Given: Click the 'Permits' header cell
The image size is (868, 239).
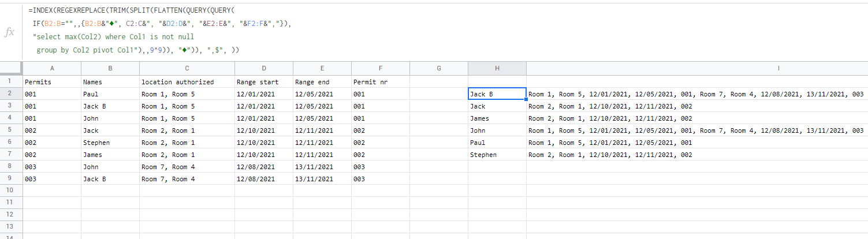Looking at the screenshot, I should (52, 82).
